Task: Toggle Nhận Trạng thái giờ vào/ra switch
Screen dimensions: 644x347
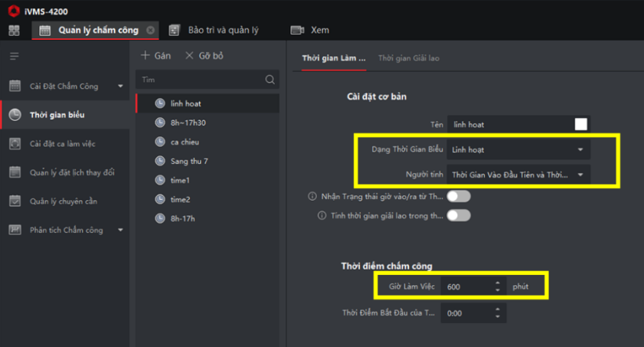Action: (x=459, y=196)
